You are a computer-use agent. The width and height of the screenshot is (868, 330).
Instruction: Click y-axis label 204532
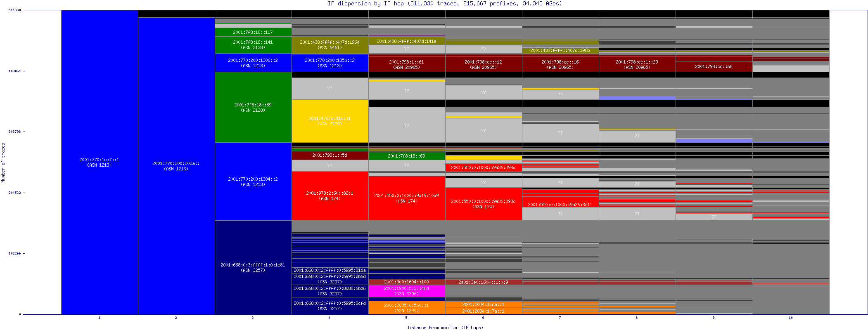tap(14, 193)
